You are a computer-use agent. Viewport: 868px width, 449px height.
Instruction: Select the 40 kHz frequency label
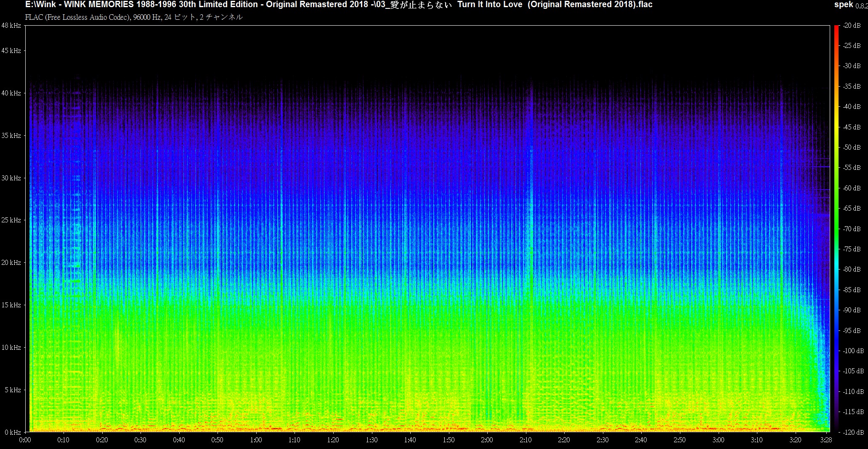tap(11, 93)
